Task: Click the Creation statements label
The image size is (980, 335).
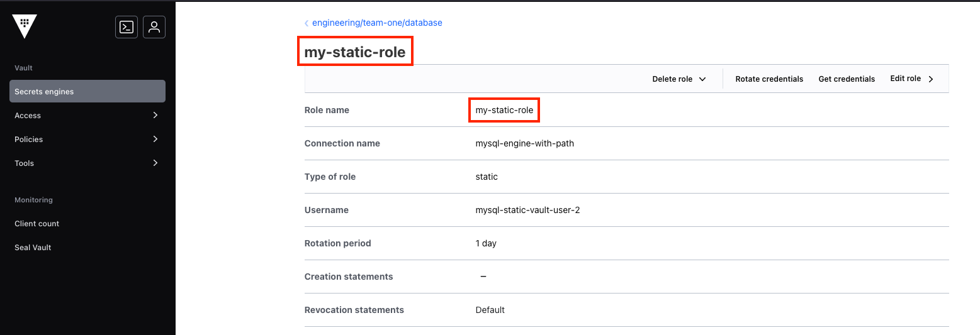Action: [x=349, y=277]
